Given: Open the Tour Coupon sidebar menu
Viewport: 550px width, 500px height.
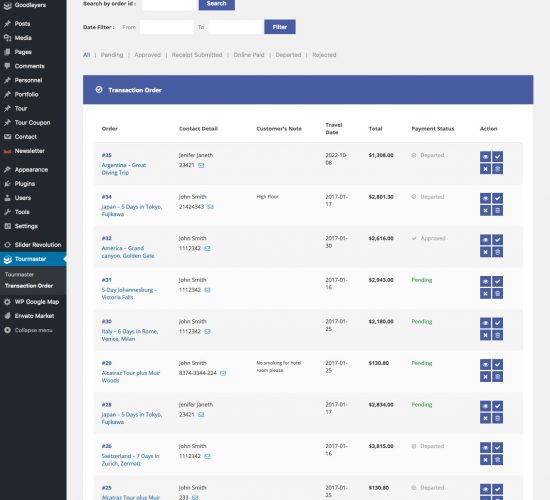Looking at the screenshot, I should [33, 122].
